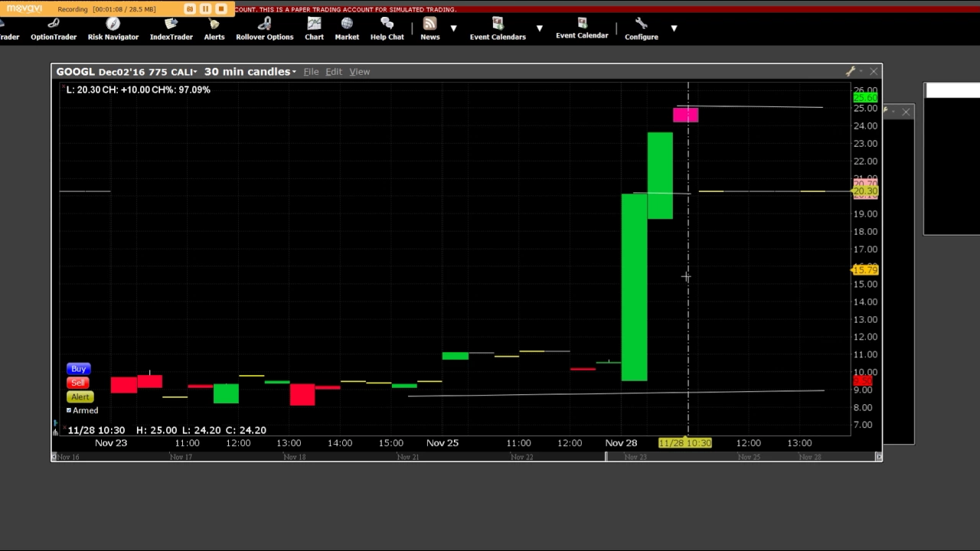
Task: Click the white input field in right panel
Action: [x=953, y=91]
